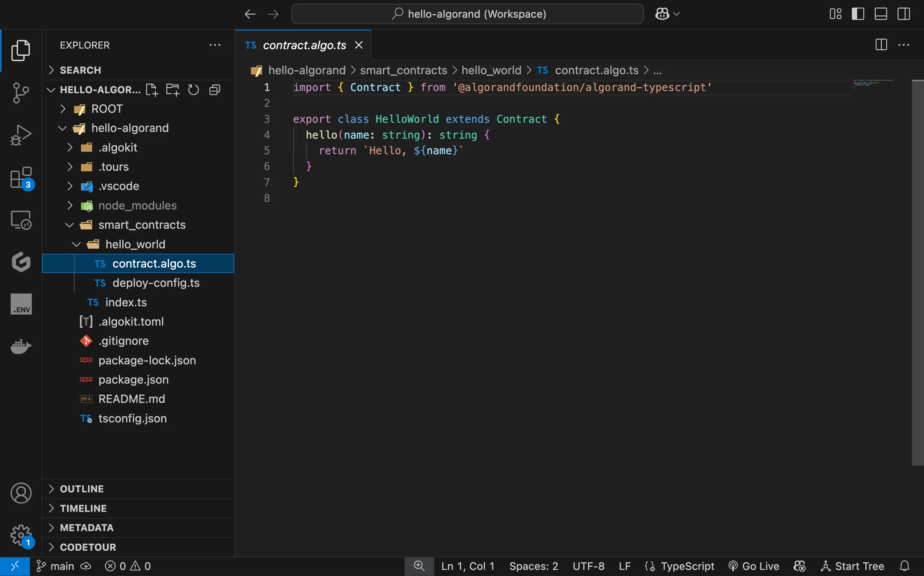Toggle the bottom panel visibility
The image size is (924, 576).
[881, 14]
